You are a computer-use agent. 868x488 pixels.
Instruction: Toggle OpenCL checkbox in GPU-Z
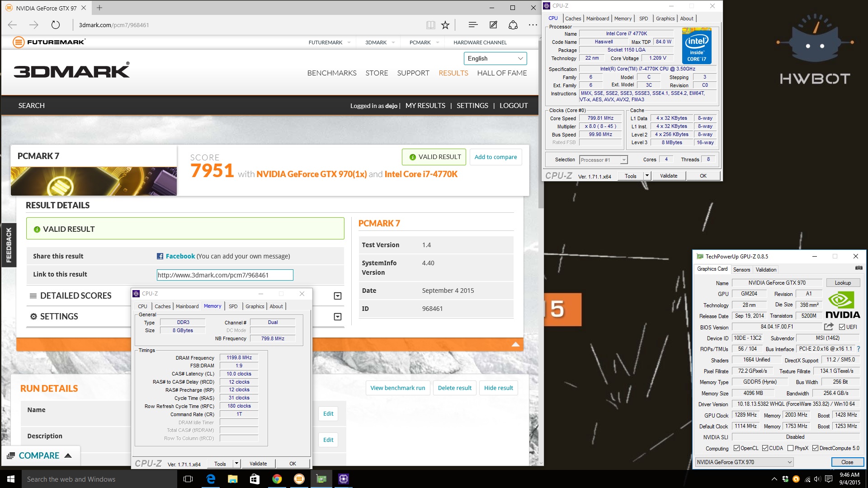(736, 448)
